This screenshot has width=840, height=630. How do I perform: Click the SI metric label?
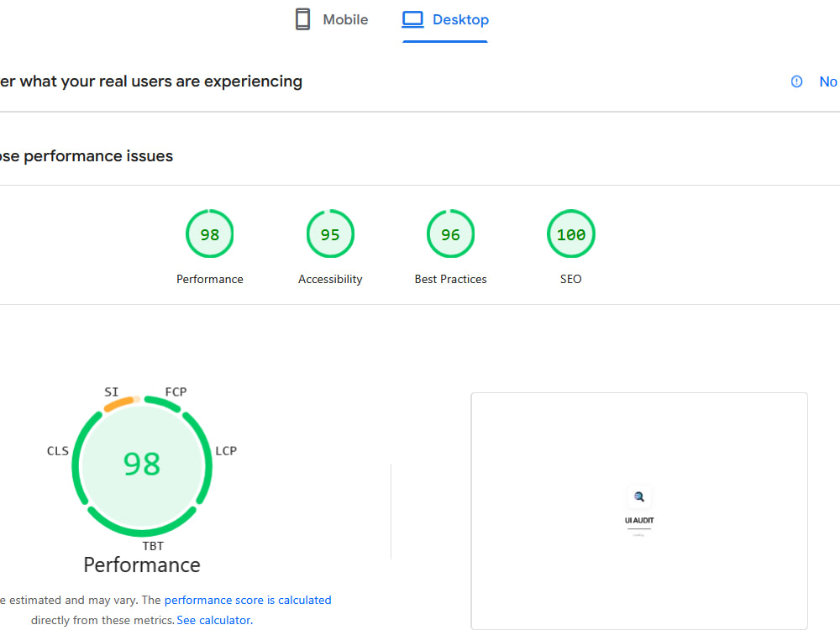point(111,391)
